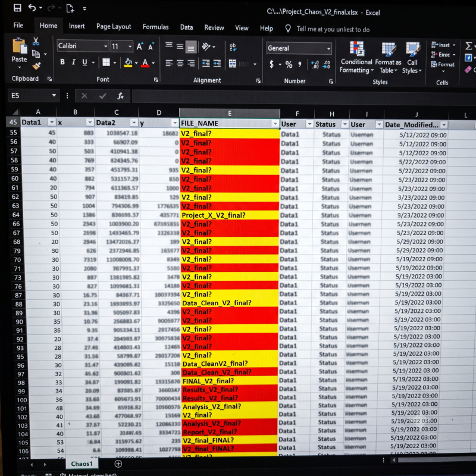Open Data1 column filter dropdown
The width and height of the screenshot is (476, 476).
(x=52, y=123)
